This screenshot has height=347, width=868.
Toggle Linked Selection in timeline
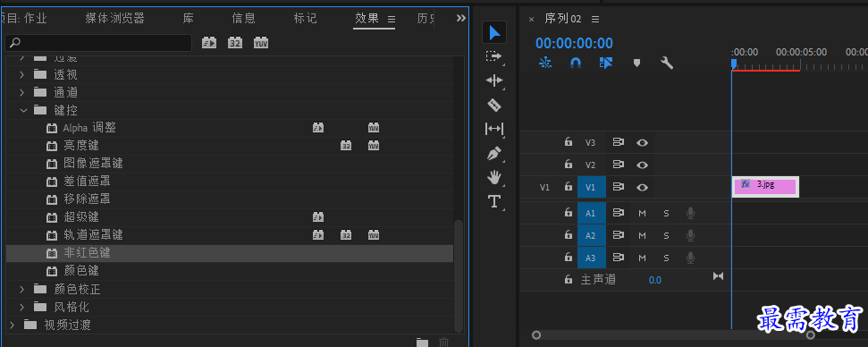pyautogui.click(x=605, y=63)
